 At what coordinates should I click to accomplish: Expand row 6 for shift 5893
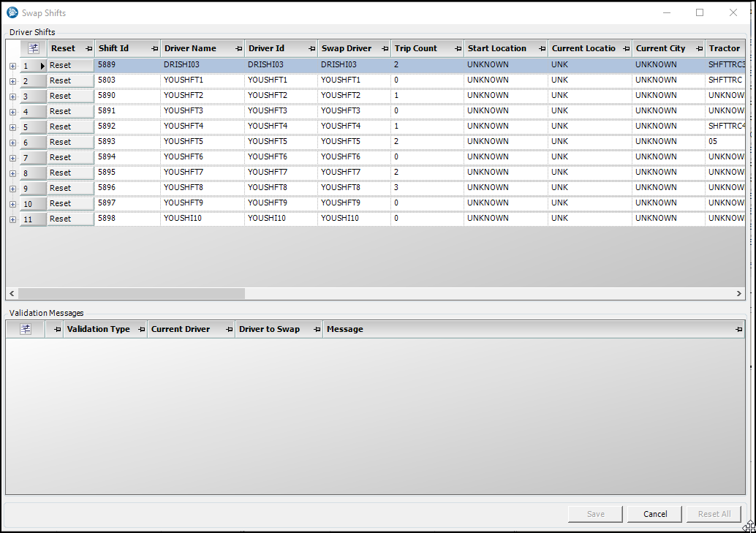13,143
